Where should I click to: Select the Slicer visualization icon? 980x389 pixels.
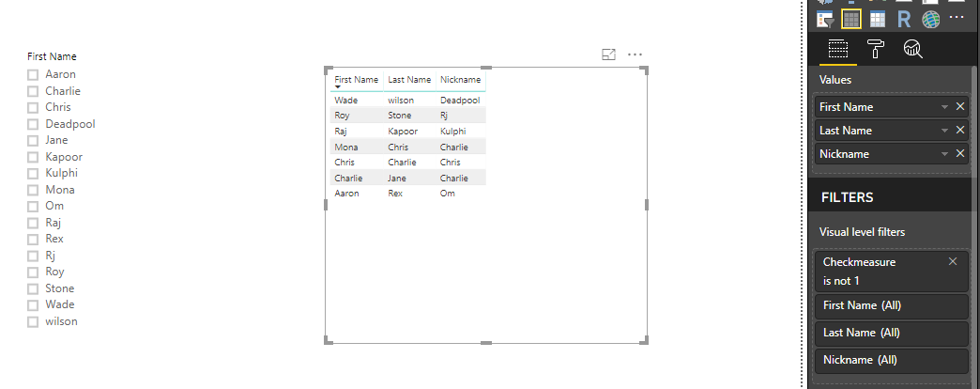coord(826,20)
